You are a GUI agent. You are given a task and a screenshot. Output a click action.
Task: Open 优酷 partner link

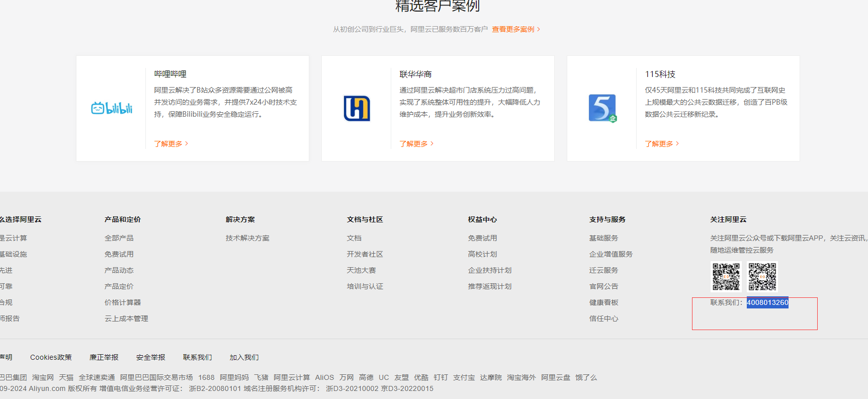tap(421, 377)
